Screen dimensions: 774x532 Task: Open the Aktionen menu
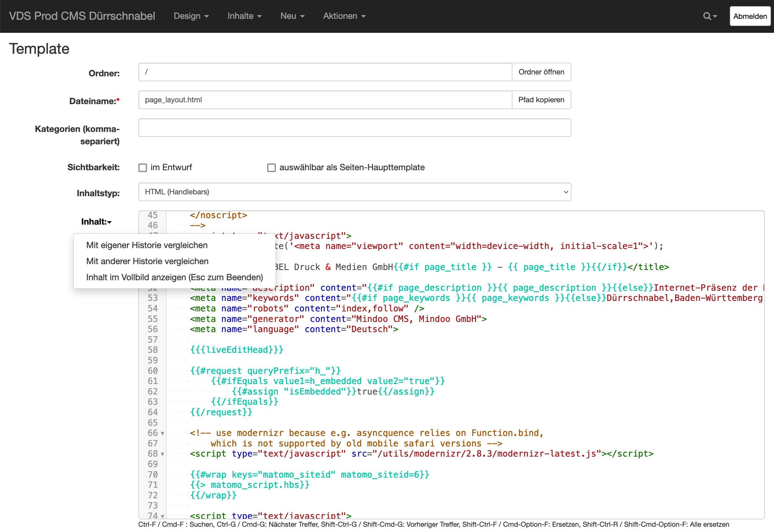(344, 16)
